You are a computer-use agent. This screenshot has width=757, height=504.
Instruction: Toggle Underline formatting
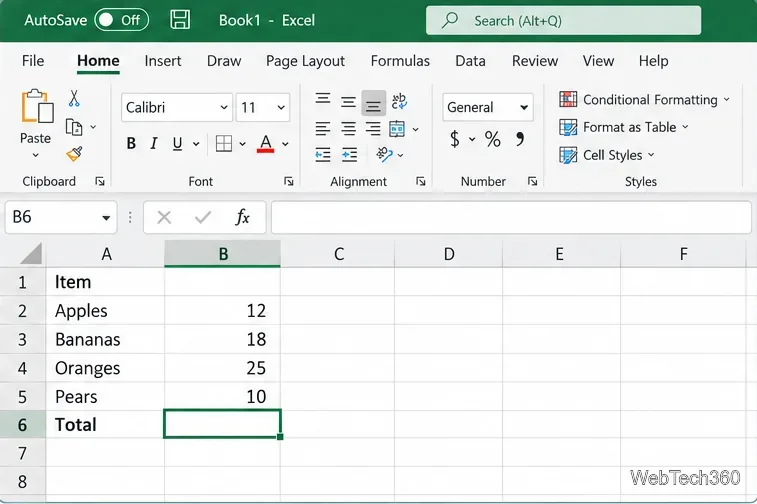177,143
